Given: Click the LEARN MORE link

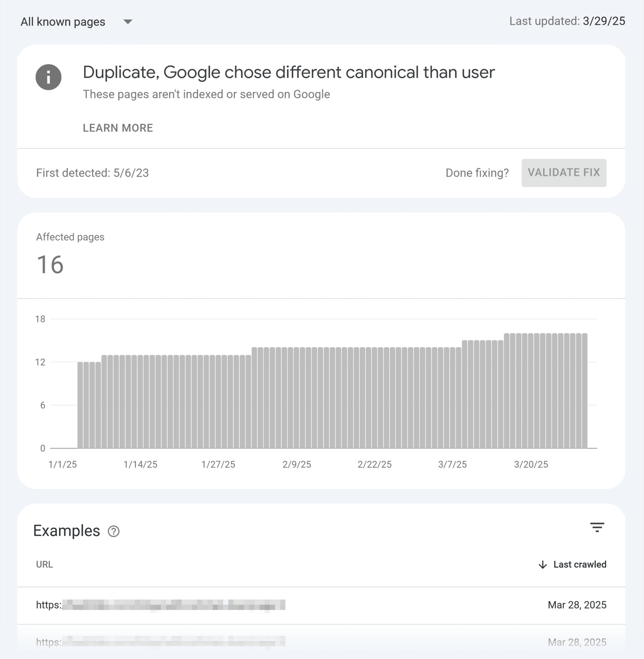Looking at the screenshot, I should coord(118,128).
